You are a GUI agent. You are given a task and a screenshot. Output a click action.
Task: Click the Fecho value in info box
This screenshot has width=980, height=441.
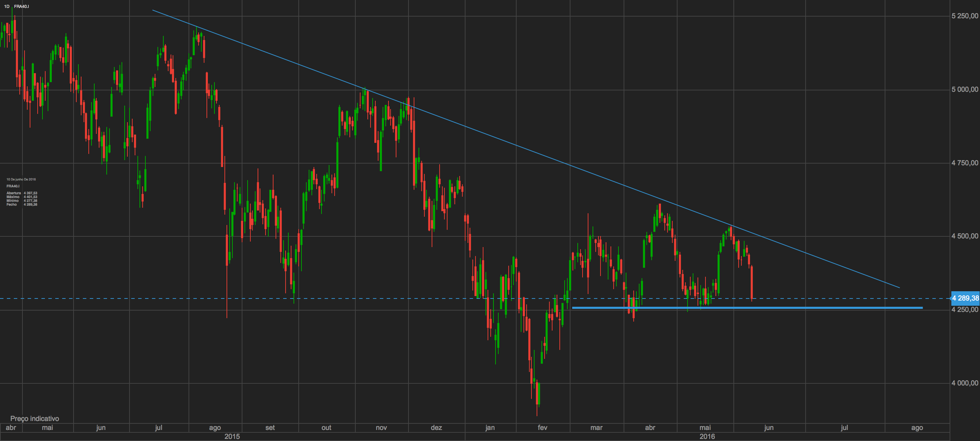tap(30, 205)
